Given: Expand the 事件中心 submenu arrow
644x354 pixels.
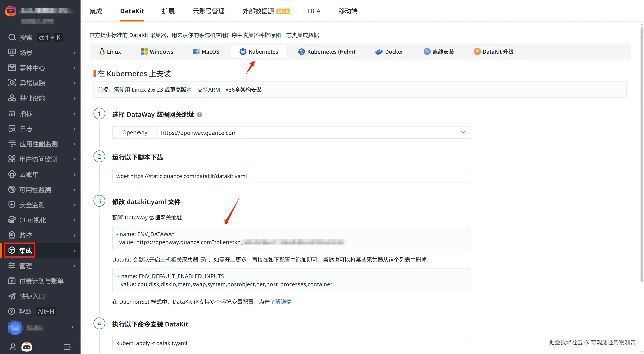Looking at the screenshot, I should tap(74, 68).
